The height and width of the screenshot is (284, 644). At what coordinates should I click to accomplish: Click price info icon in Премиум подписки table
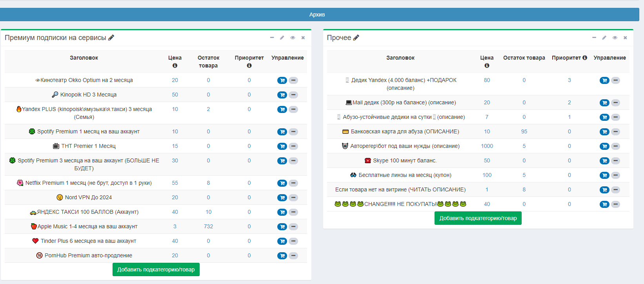175,66
